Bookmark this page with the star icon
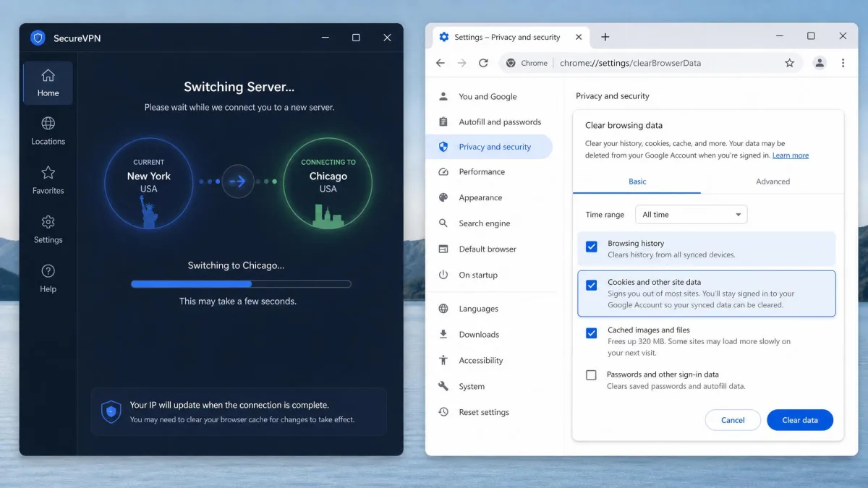Viewport: 868px width, 488px height. pos(789,63)
